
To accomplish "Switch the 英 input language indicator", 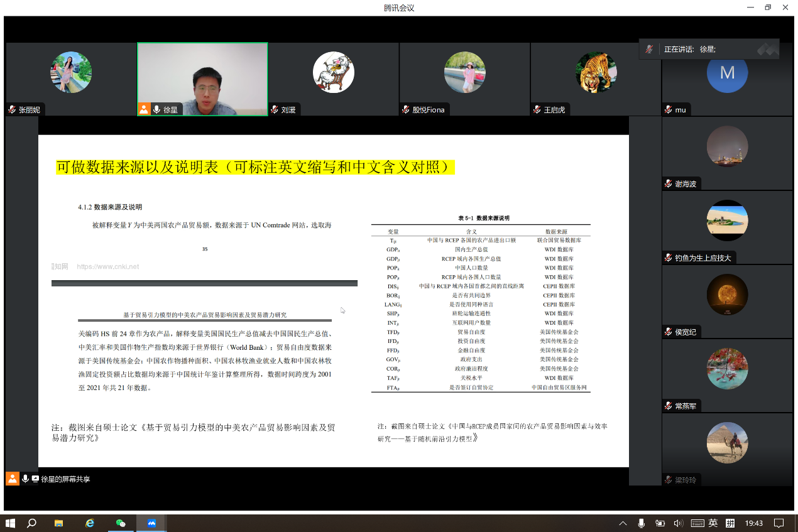I will pos(713,523).
